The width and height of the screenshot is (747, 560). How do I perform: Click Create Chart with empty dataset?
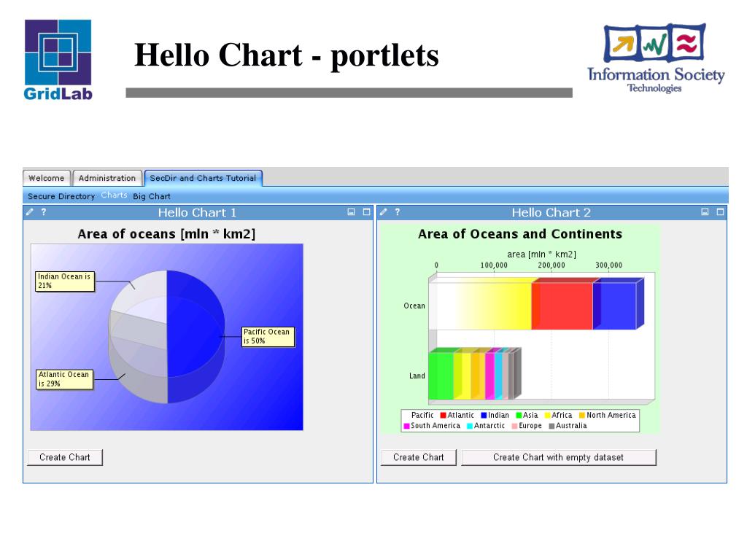[558, 457]
